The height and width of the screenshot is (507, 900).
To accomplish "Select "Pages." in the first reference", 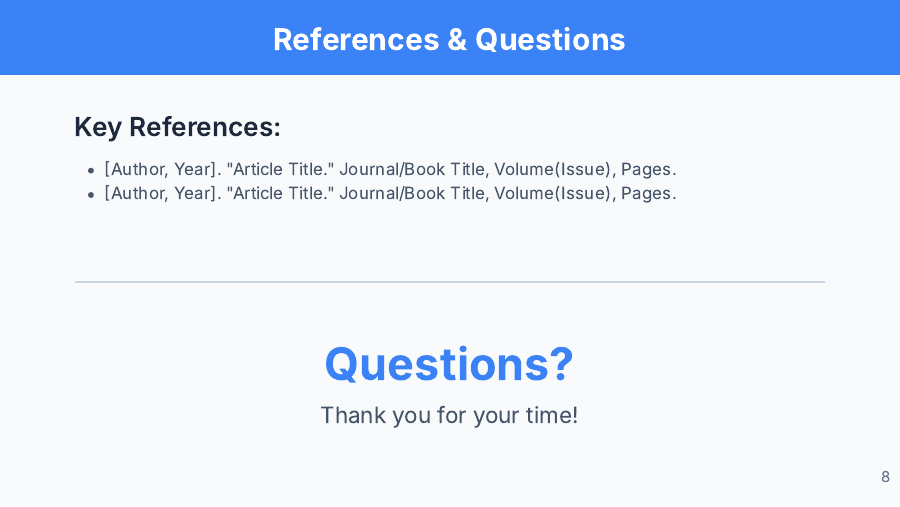I will click(x=649, y=170).
